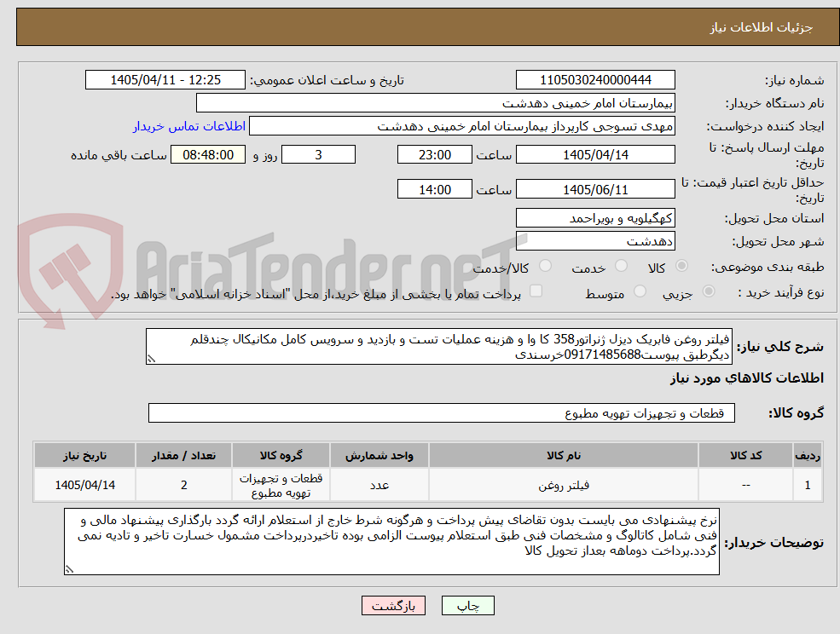
Task: Click the گروه کالا field
Action: click(442, 412)
